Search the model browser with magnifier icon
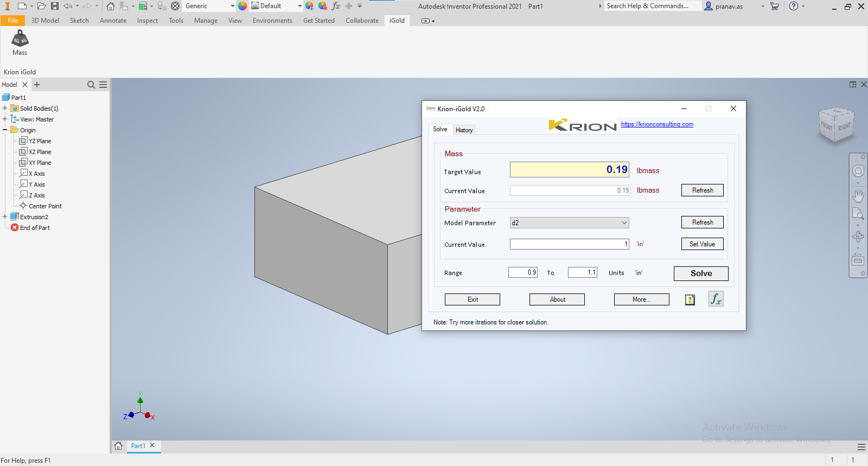This screenshot has width=868, height=466. [91, 85]
